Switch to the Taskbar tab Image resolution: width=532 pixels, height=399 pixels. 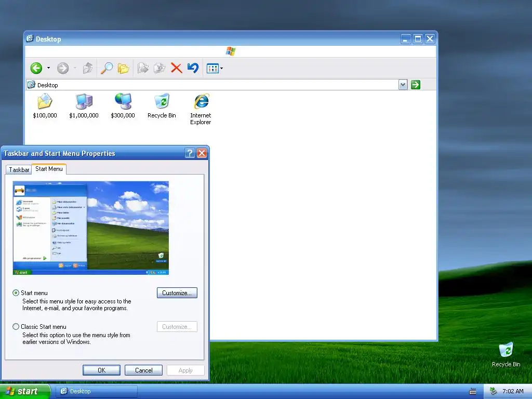[x=19, y=170]
